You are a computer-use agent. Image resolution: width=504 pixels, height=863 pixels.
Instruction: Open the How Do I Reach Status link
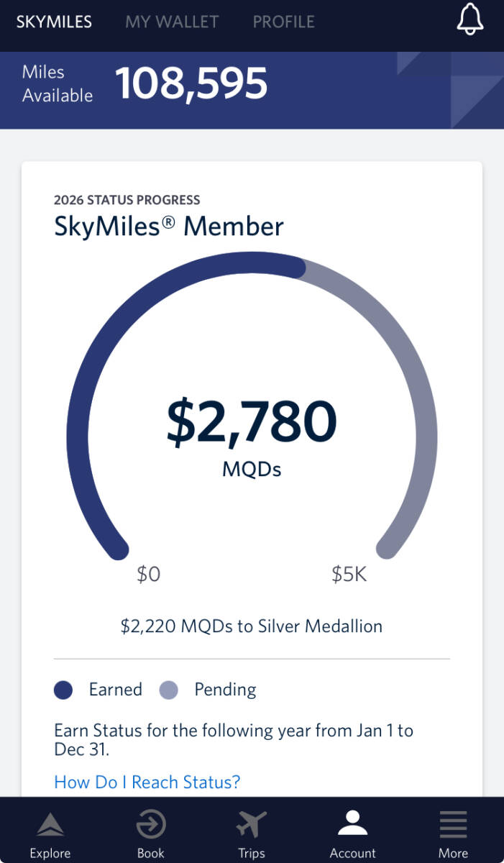[x=147, y=782]
